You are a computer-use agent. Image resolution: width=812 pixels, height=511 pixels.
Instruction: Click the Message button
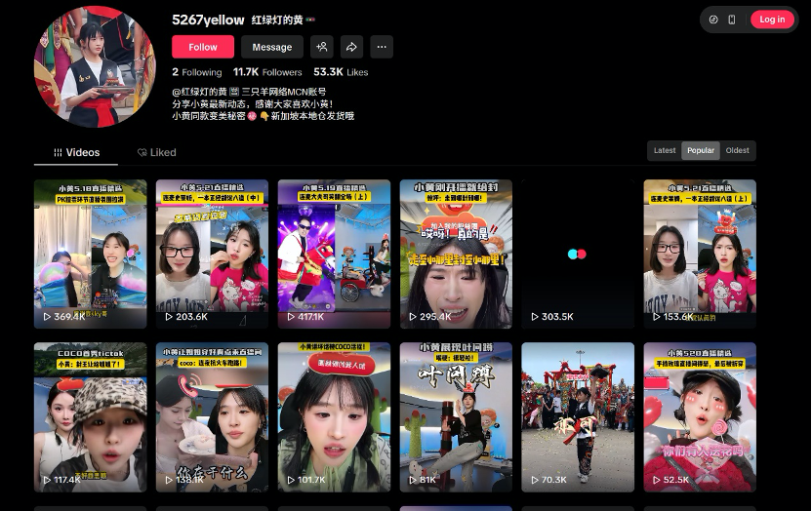click(x=272, y=47)
